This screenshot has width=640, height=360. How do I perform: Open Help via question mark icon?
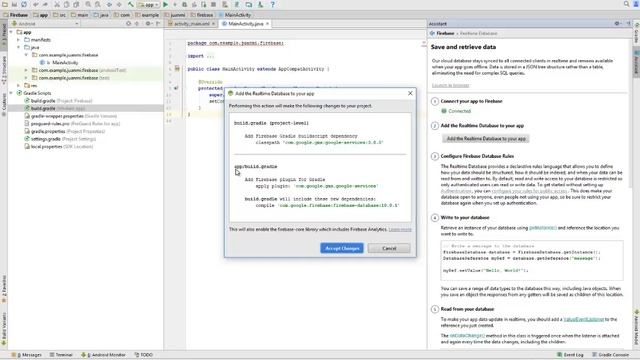[273, 4]
